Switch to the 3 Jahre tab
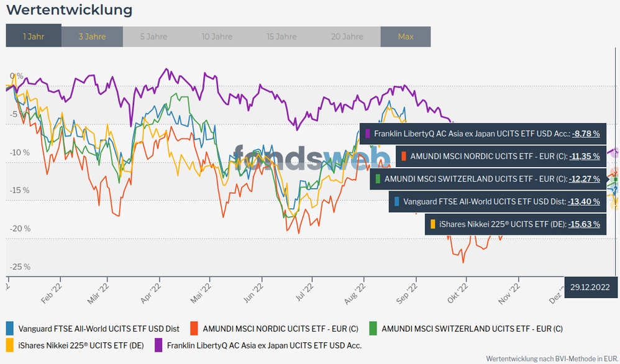 click(92, 37)
